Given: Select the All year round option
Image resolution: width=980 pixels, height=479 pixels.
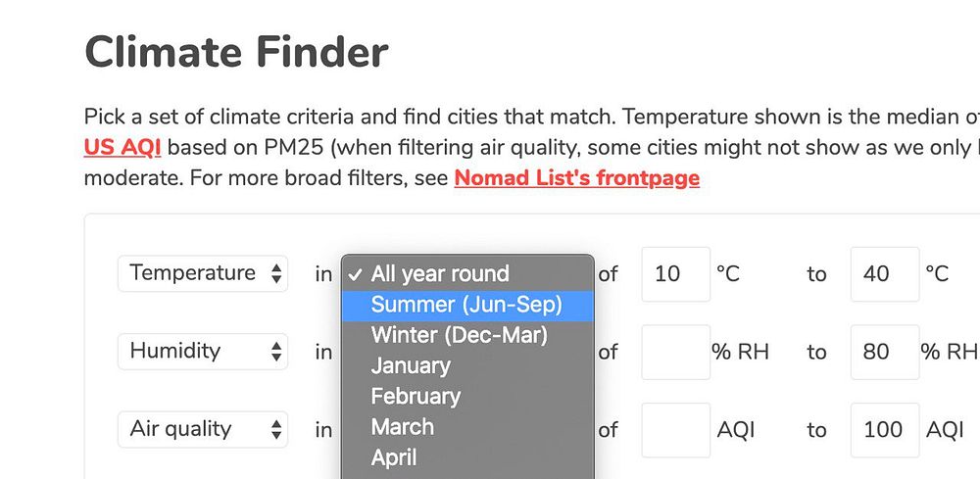Looking at the screenshot, I should click(440, 273).
